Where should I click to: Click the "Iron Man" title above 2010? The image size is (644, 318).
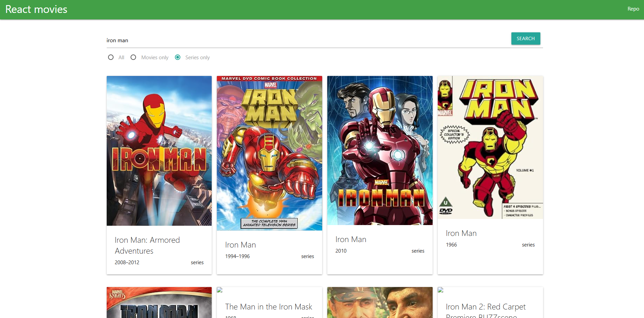pyautogui.click(x=351, y=239)
